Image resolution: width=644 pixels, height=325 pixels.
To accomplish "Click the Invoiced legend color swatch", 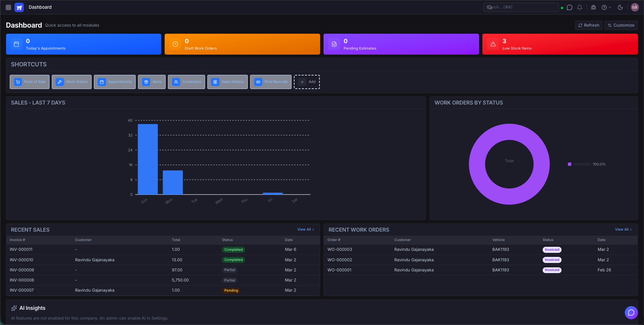I will click(x=570, y=164).
